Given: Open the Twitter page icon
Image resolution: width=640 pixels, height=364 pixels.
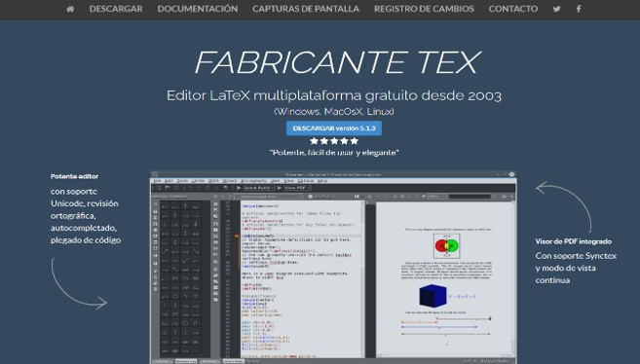Looking at the screenshot, I should (x=557, y=9).
